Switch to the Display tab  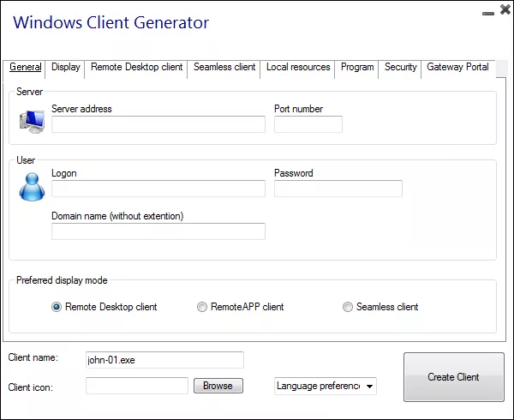click(x=66, y=67)
